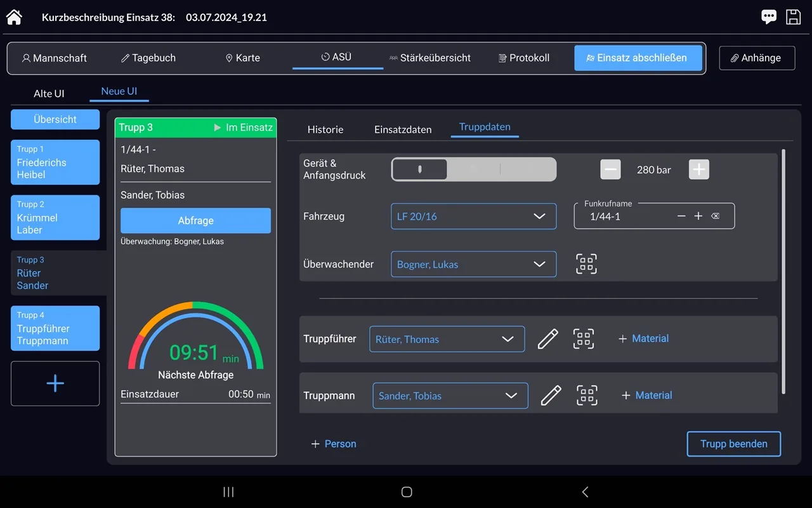
Task: Select the single-cylinder Gerät option
Action: click(x=420, y=170)
